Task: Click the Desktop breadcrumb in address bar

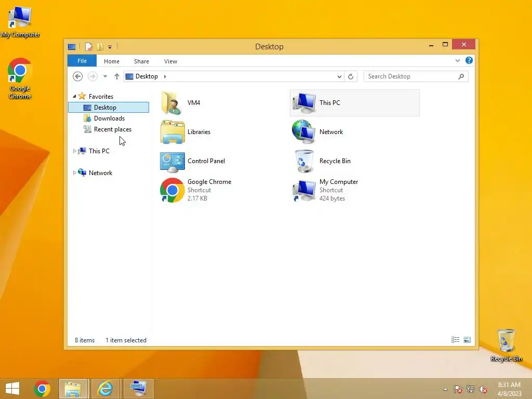Action: pyautogui.click(x=147, y=76)
